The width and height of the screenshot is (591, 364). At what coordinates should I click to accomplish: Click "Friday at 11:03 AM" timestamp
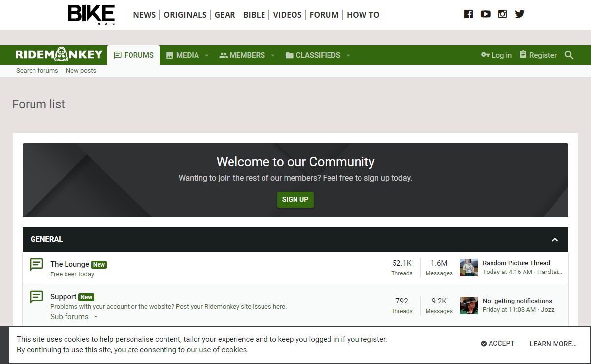pyautogui.click(x=509, y=310)
